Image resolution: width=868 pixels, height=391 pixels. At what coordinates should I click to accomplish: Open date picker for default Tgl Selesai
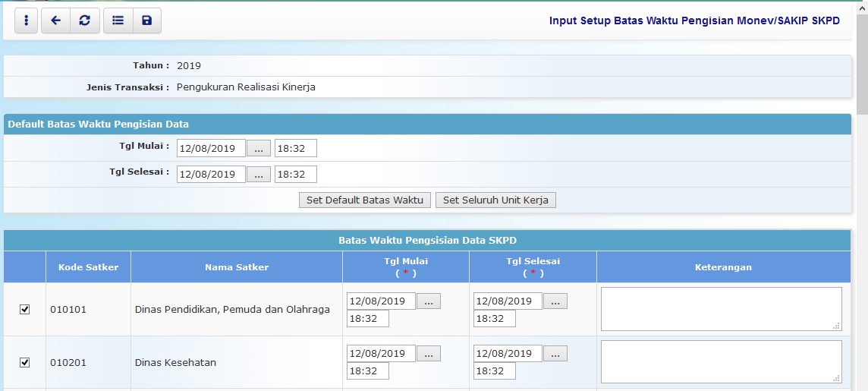[259, 175]
